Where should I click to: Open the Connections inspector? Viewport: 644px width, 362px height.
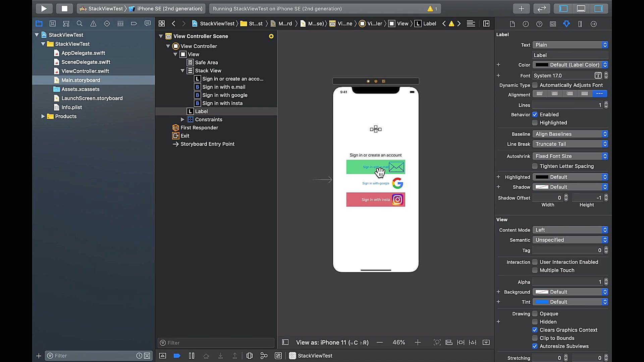tap(593, 24)
